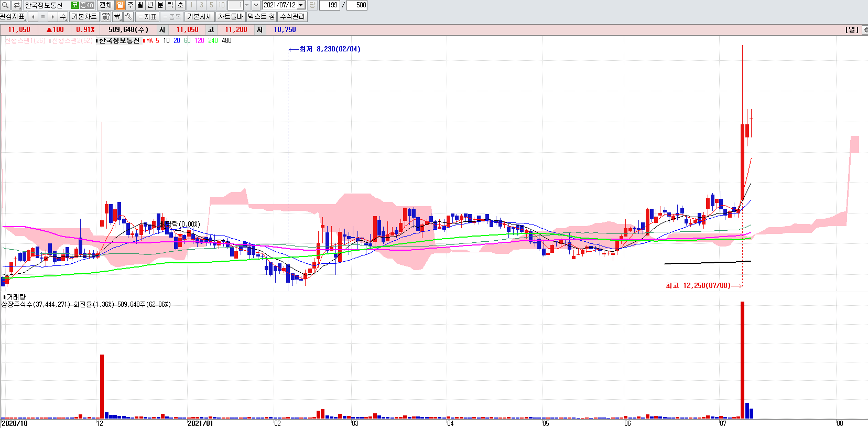Screen dimensions: 868x428
Task: Edit the 500 total candle count field
Action: click(357, 5)
